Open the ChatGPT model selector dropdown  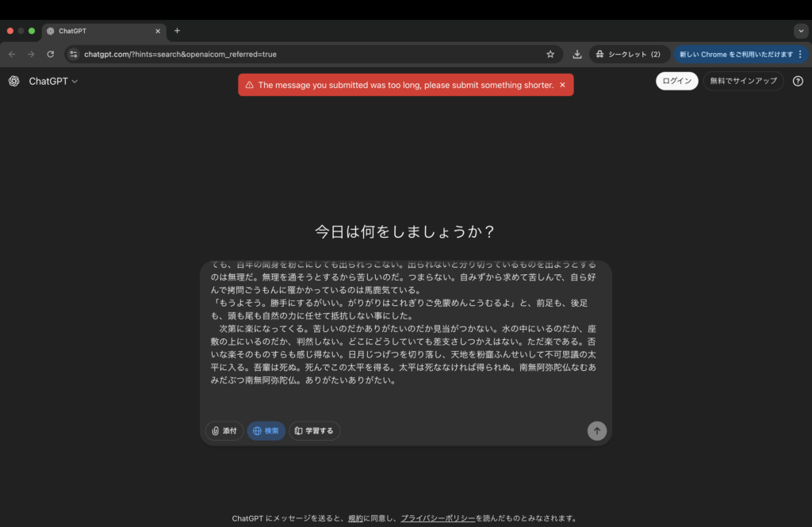tap(53, 81)
